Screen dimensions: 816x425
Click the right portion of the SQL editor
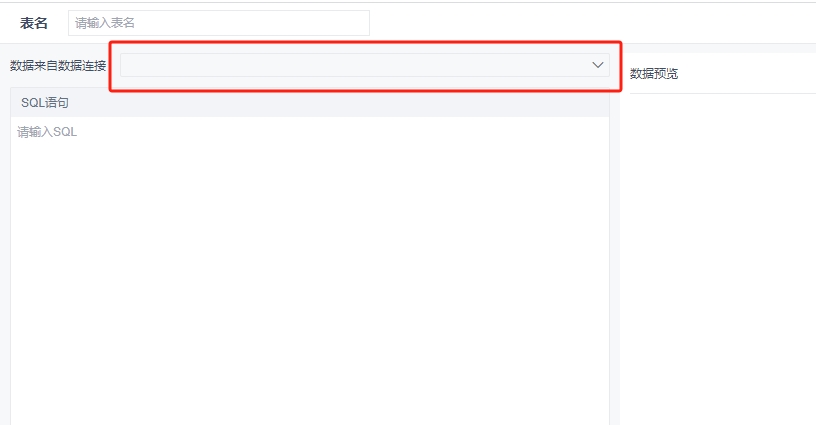tap(520, 271)
